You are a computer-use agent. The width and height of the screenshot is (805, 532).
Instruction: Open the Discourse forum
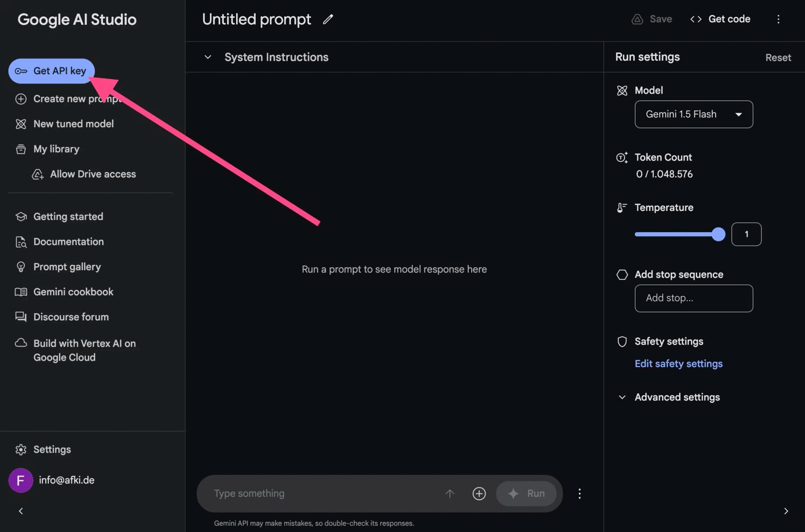(x=71, y=317)
